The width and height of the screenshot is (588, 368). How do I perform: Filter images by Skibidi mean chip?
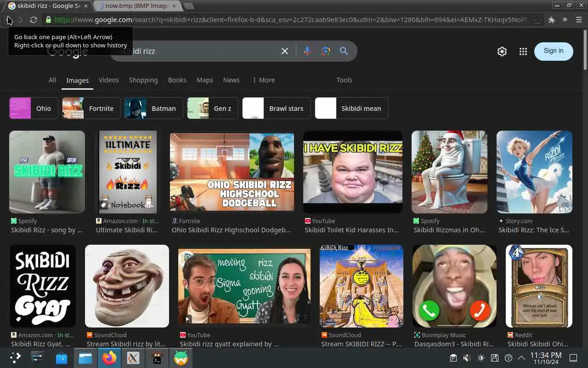coord(351,108)
